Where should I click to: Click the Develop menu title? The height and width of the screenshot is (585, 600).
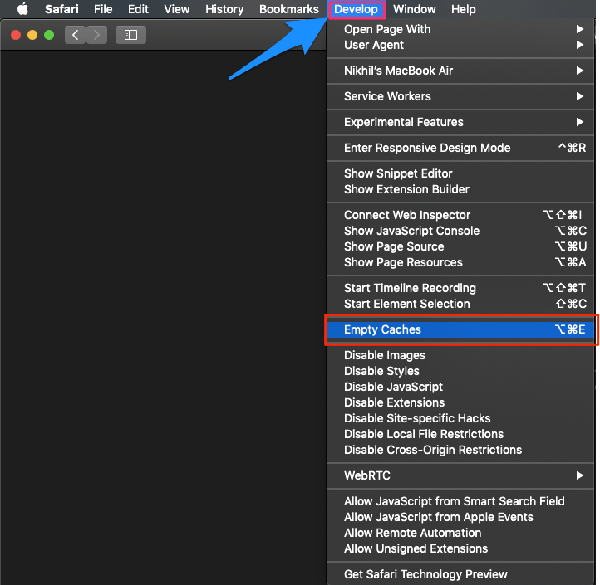coord(356,9)
